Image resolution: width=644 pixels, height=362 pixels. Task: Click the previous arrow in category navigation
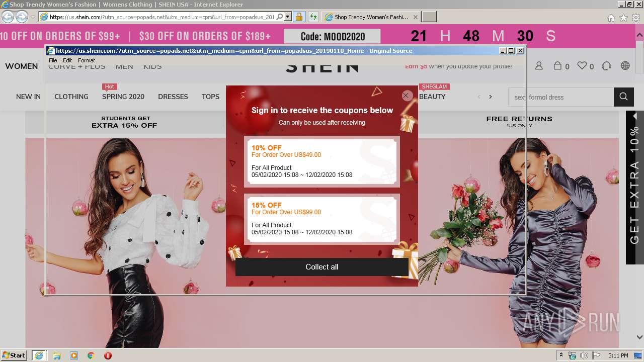point(479,97)
